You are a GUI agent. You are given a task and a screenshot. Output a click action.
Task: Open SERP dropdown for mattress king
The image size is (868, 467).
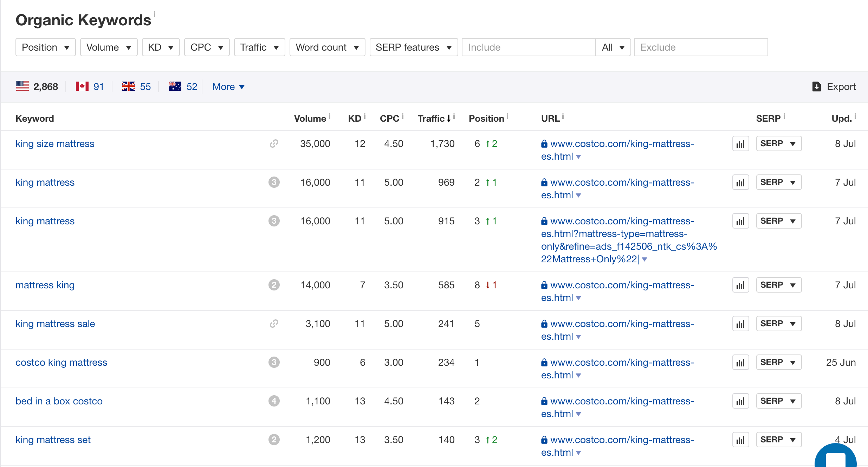779,285
